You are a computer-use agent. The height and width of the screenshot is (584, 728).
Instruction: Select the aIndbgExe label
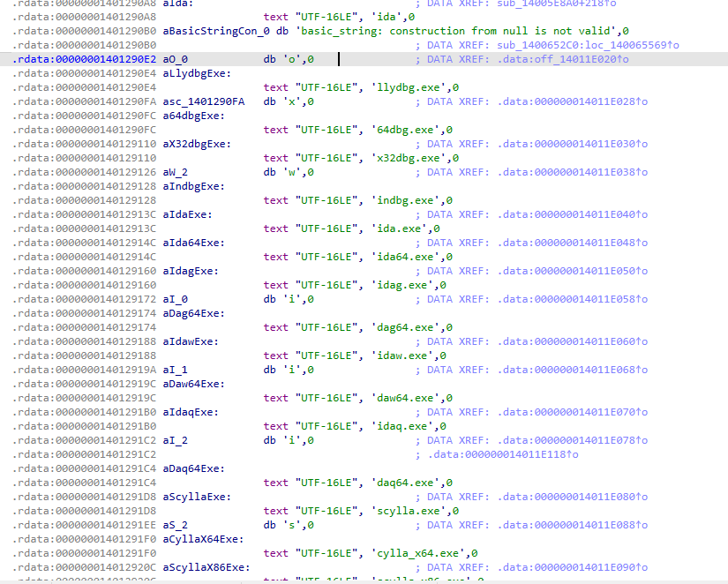[x=194, y=186]
